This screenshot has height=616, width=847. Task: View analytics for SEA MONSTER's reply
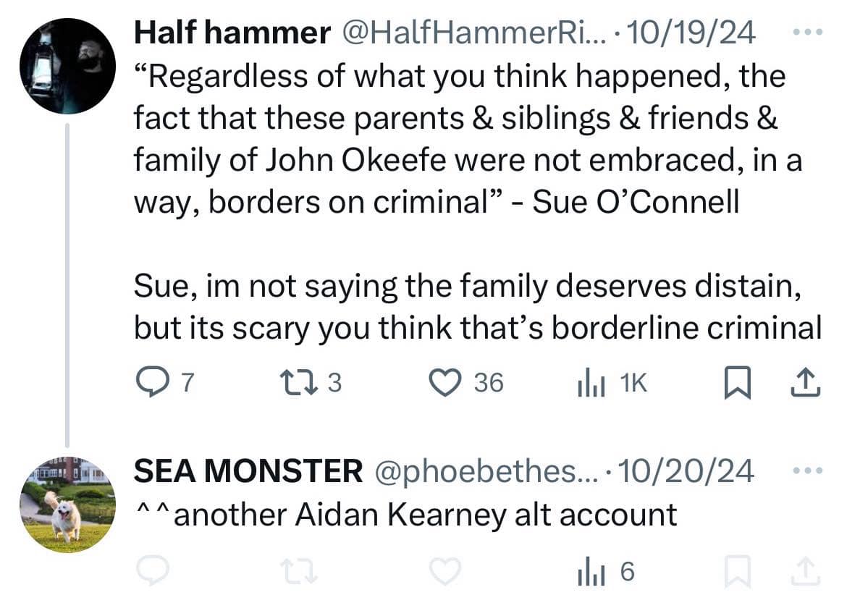[591, 572]
